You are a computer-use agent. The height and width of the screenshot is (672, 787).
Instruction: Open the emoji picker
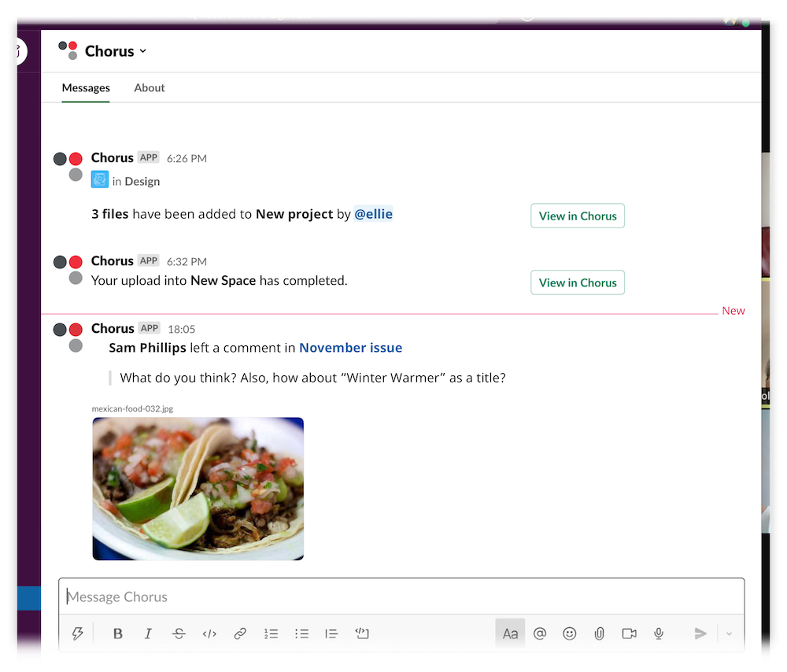pos(569,634)
